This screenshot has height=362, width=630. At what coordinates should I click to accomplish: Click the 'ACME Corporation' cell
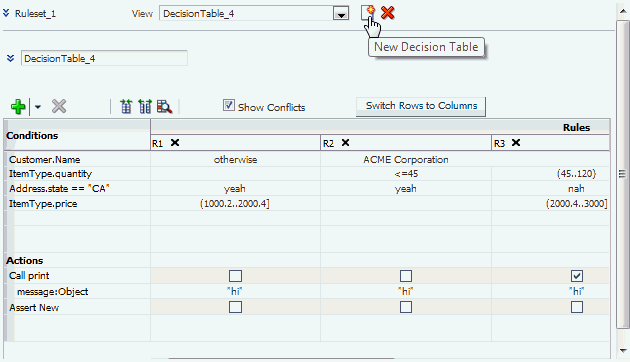tap(406, 160)
